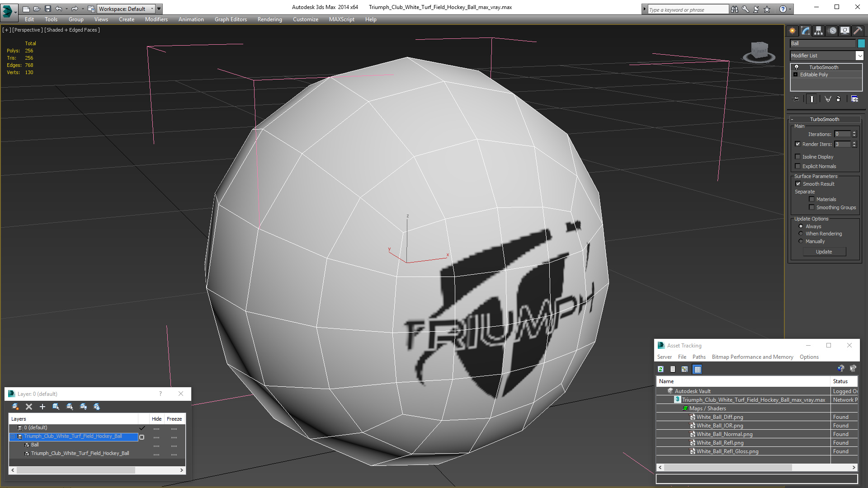Image resolution: width=868 pixels, height=488 pixels.
Task: Open the Graph Editors menu
Action: [x=231, y=19]
